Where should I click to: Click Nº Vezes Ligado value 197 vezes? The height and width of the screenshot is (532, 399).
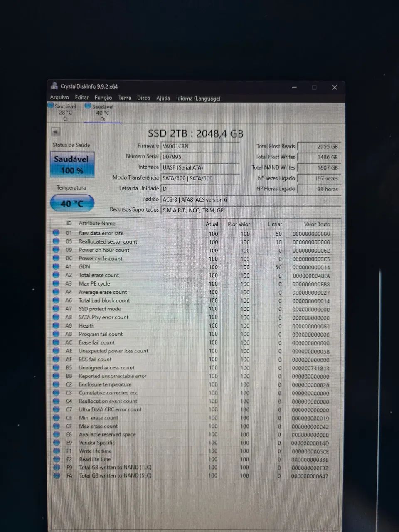click(x=319, y=179)
